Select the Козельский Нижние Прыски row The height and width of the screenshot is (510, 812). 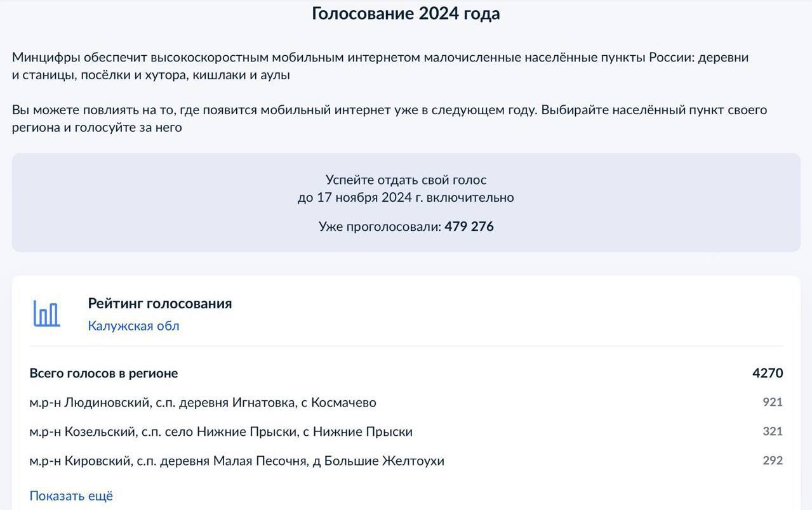(x=406, y=432)
